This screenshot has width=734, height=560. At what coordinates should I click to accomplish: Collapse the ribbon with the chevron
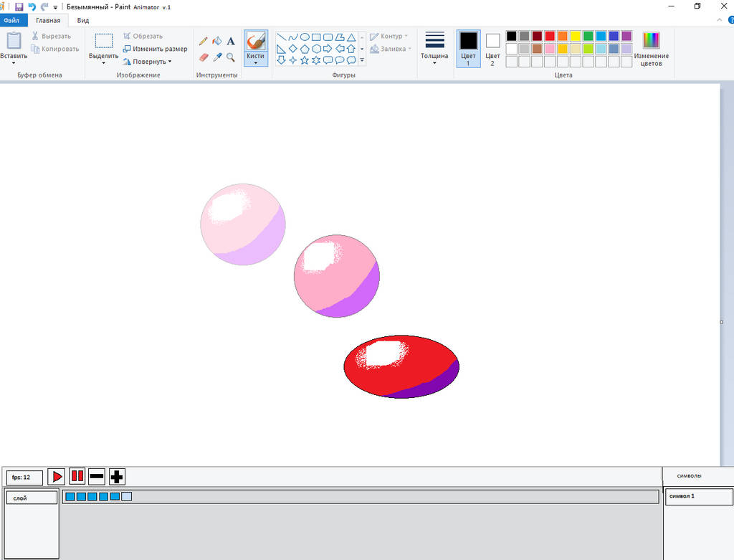pos(720,20)
